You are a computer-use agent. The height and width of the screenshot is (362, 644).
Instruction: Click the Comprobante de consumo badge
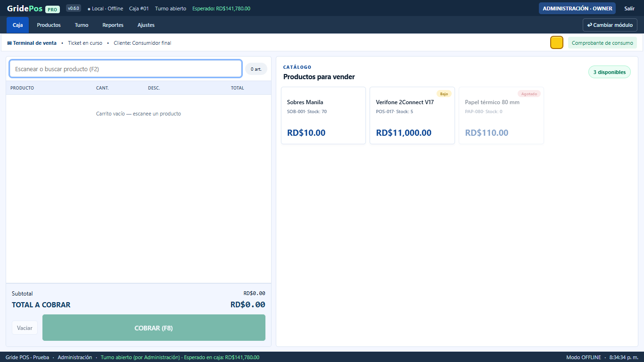click(x=603, y=43)
